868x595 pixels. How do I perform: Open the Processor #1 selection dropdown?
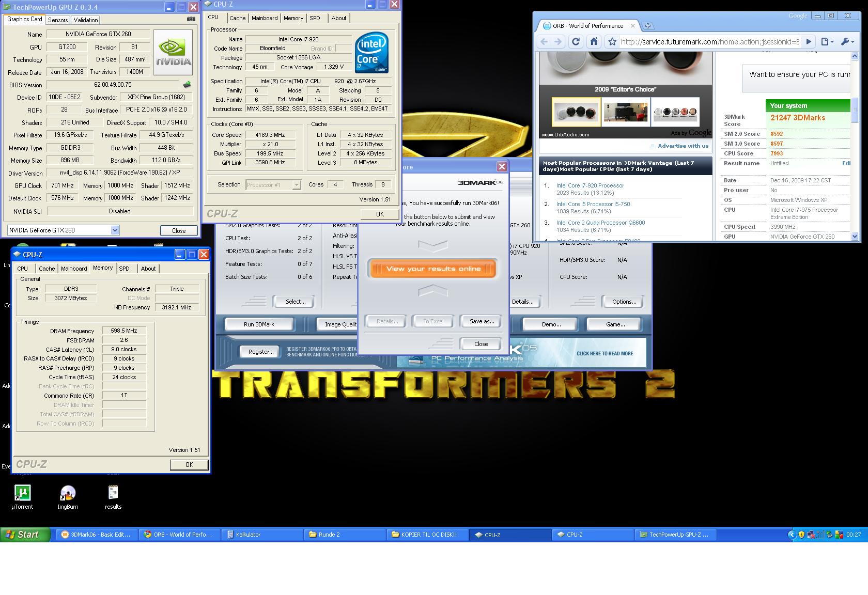click(x=297, y=185)
